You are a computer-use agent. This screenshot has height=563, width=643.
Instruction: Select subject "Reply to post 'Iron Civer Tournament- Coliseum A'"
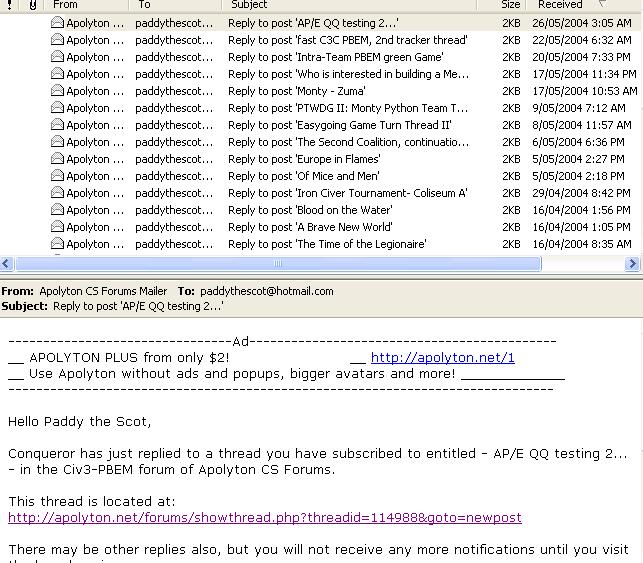(x=348, y=193)
